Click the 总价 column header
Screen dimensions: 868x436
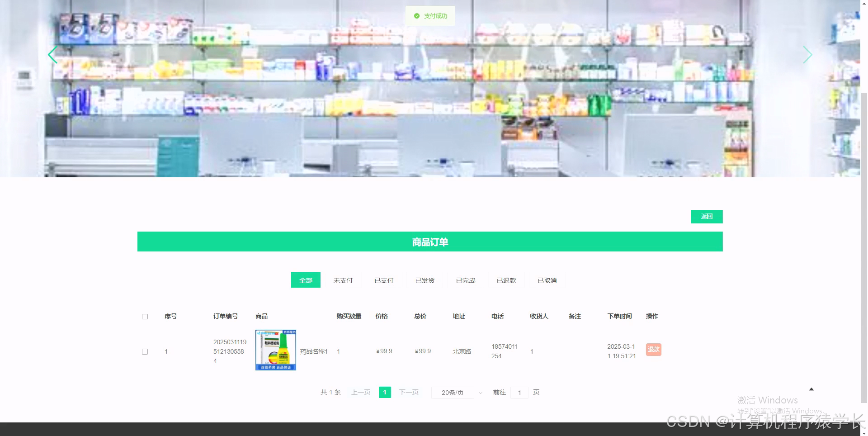pyautogui.click(x=420, y=316)
